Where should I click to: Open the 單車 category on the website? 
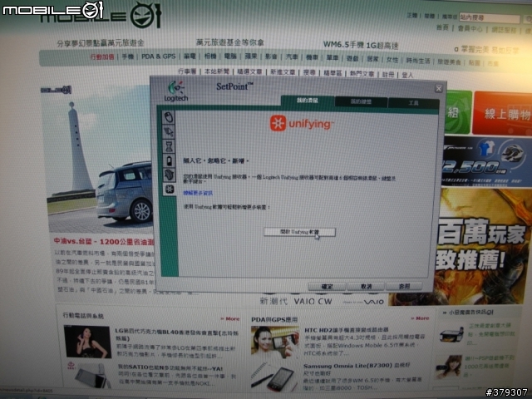pyautogui.click(x=332, y=57)
